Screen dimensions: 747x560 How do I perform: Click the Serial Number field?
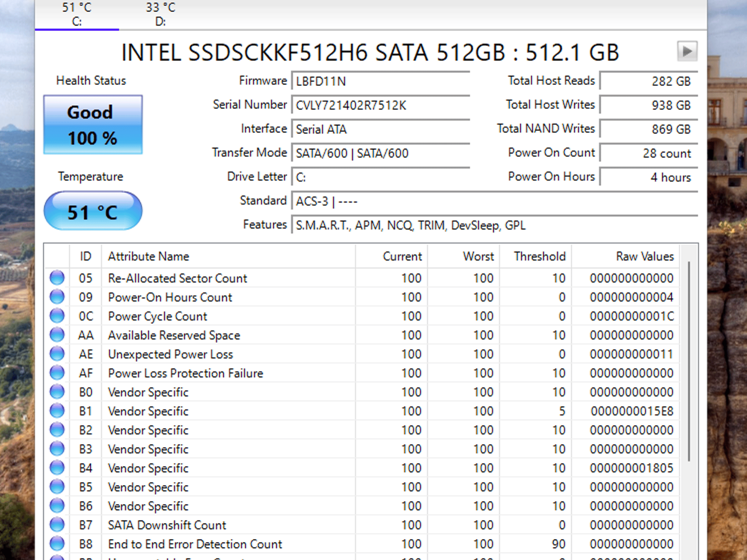click(x=381, y=105)
